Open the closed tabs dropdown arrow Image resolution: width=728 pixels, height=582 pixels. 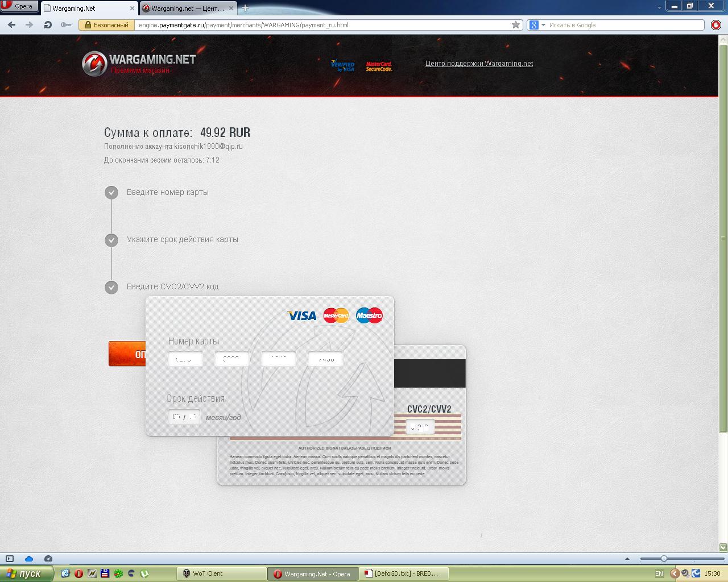659,8
